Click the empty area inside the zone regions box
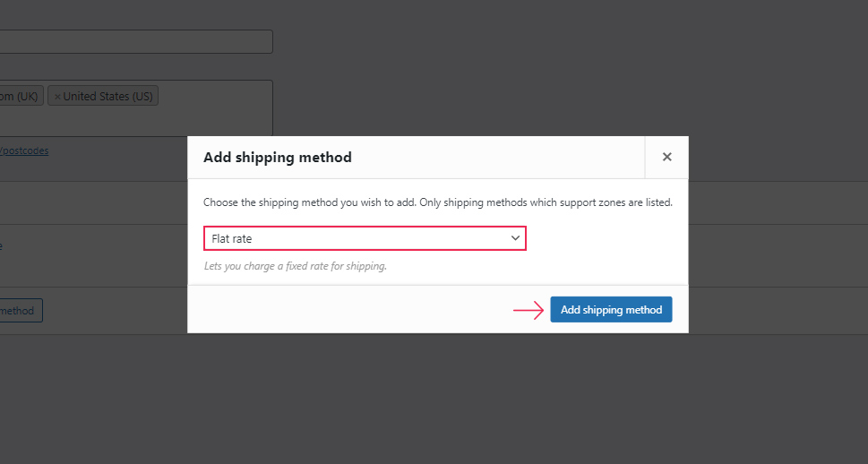868x464 pixels. (x=136, y=120)
